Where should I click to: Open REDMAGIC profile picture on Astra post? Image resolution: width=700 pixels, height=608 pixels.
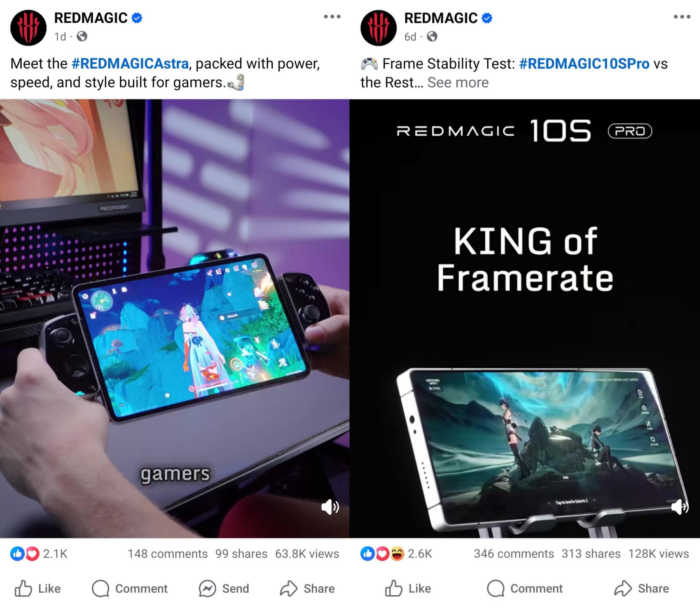(x=28, y=28)
